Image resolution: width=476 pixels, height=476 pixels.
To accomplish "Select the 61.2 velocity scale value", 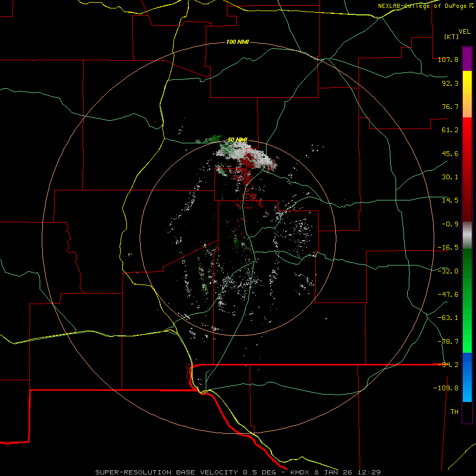I will click(450, 130).
